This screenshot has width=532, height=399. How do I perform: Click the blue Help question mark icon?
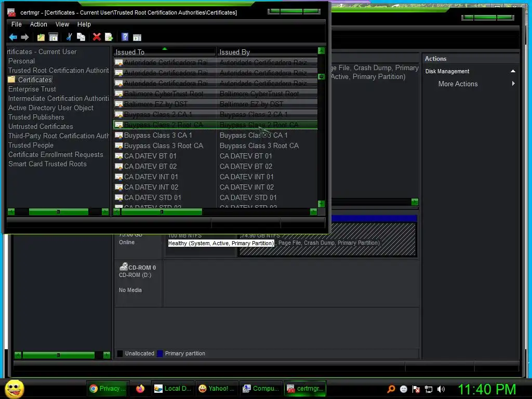(125, 37)
